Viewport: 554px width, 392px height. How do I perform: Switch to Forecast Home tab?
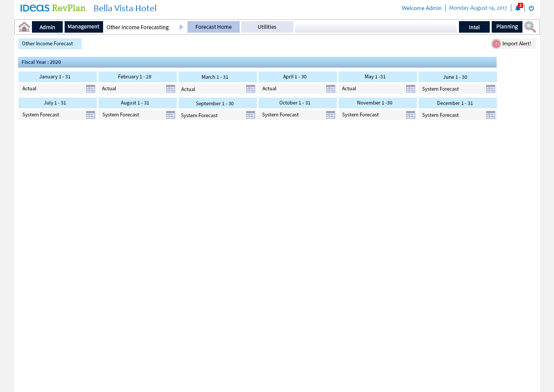[x=214, y=27]
